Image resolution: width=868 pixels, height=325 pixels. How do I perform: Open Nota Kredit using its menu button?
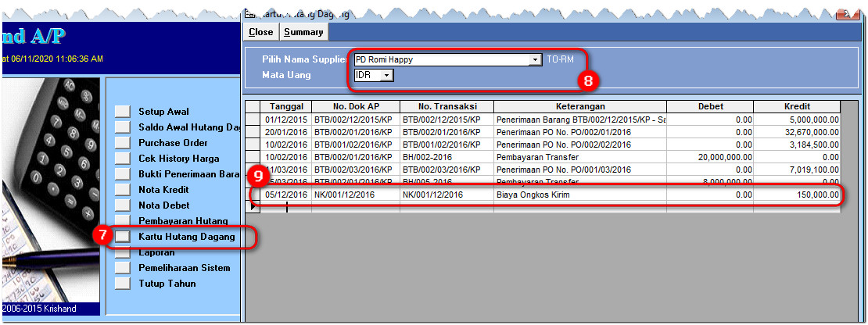[x=122, y=189]
